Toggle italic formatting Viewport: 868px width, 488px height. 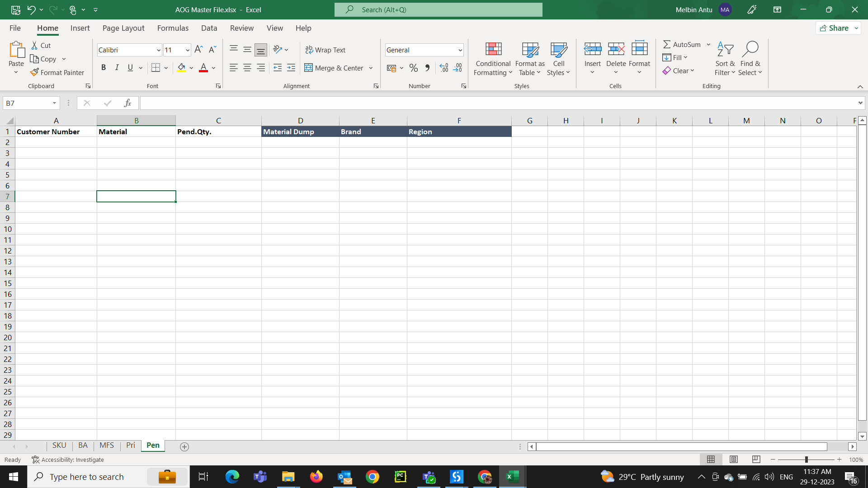coord(117,68)
